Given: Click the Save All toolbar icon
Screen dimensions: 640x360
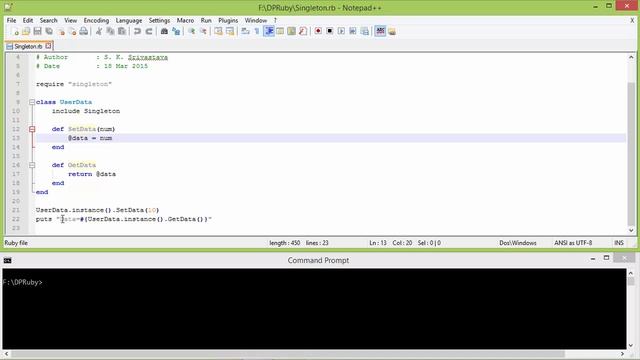Looking at the screenshot, I should pos(49,31).
